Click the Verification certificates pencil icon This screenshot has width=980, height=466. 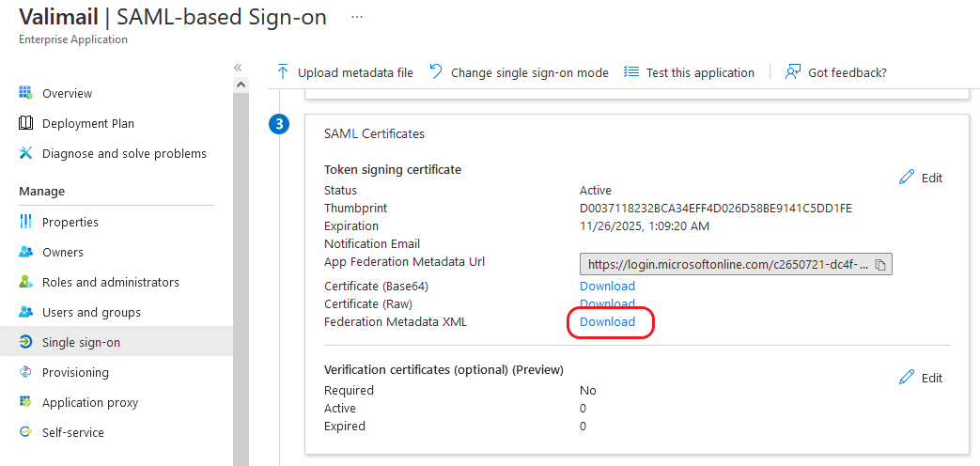[x=907, y=378]
